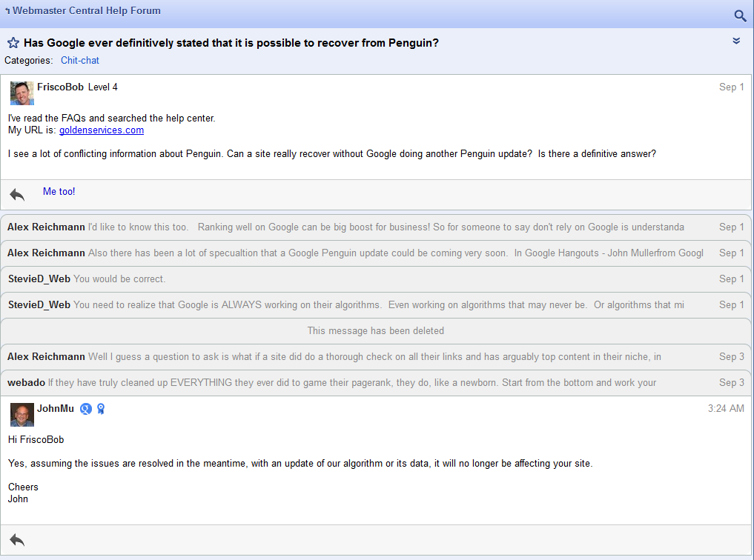Expand all posts with double chevron
The height and width of the screenshot is (560, 754).
point(736,41)
